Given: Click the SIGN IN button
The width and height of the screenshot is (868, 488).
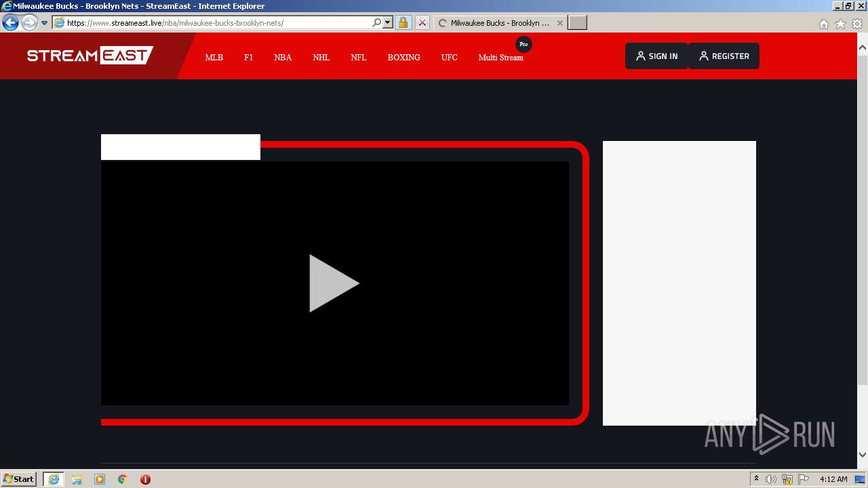Looking at the screenshot, I should [x=656, y=56].
